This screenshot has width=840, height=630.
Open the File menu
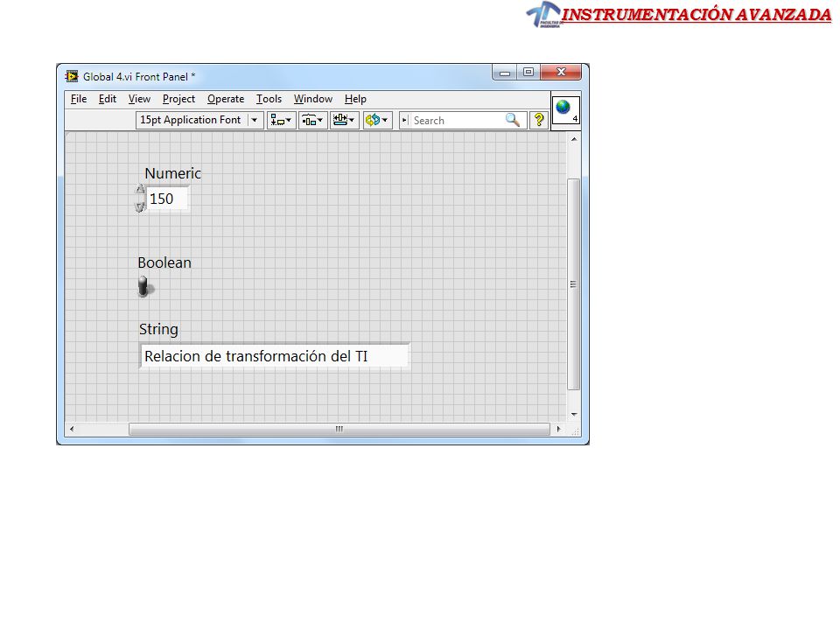[79, 99]
